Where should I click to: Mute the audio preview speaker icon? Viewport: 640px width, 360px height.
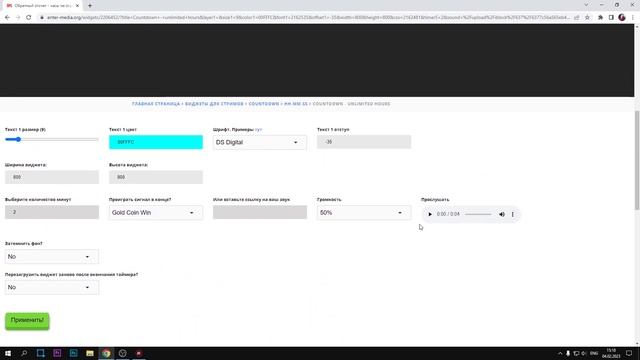(x=502, y=214)
